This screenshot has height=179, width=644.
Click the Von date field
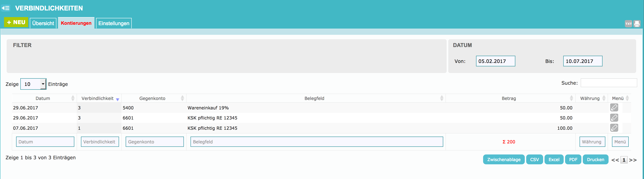click(495, 61)
